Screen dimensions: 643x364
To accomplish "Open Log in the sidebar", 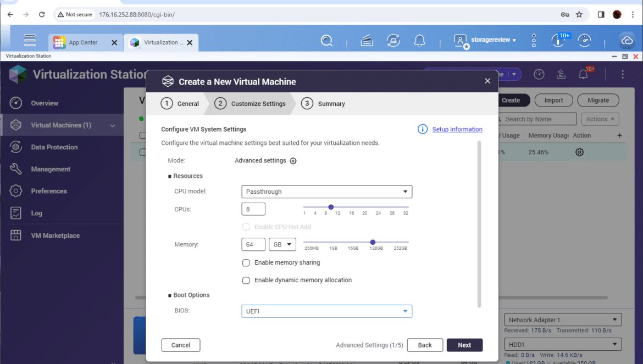I will coord(62,213).
